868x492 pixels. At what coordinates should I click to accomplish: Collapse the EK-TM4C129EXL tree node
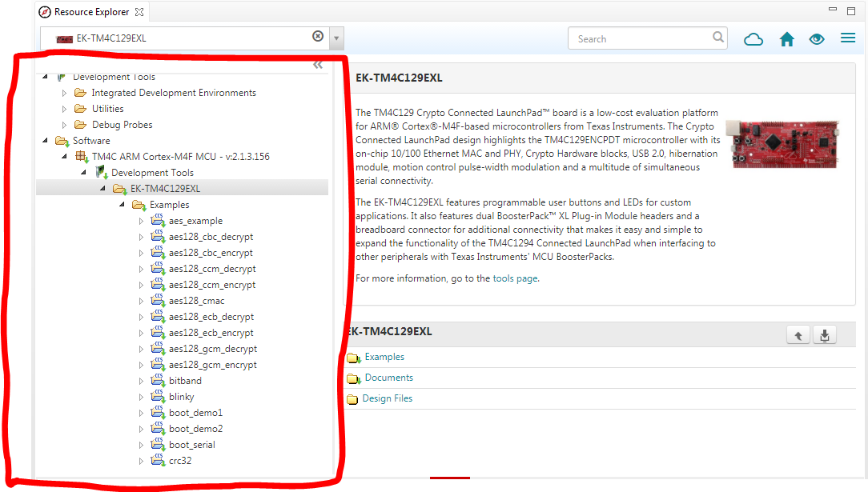click(x=103, y=189)
